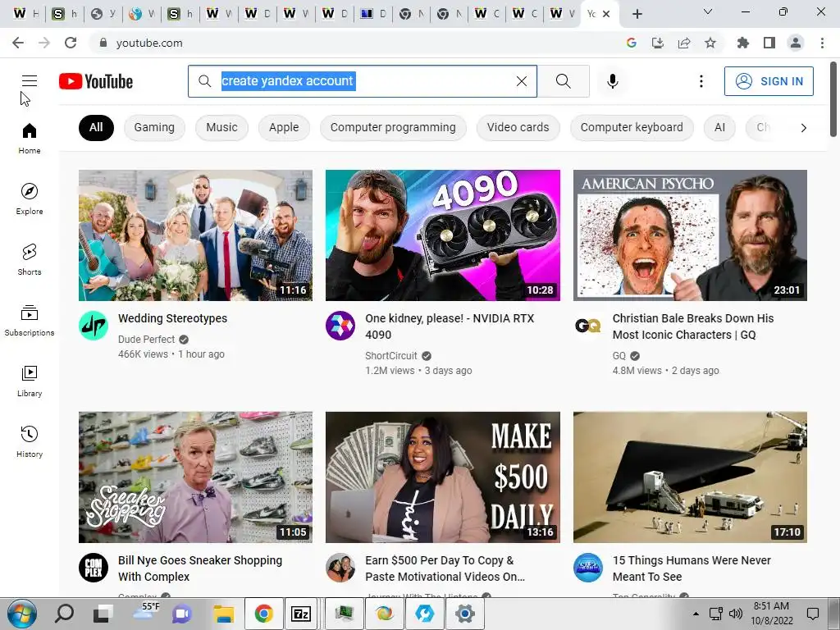Select the Gaming filter chip
The image size is (840, 630).
tap(154, 127)
